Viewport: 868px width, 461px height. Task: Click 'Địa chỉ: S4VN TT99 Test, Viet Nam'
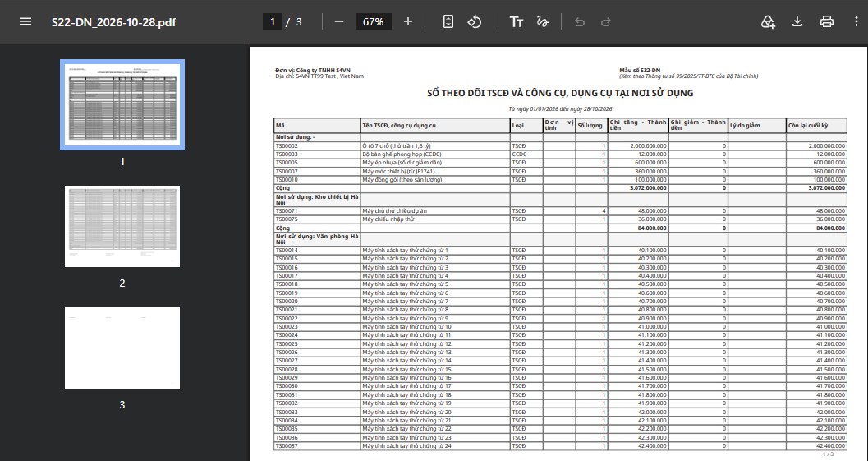(319, 76)
